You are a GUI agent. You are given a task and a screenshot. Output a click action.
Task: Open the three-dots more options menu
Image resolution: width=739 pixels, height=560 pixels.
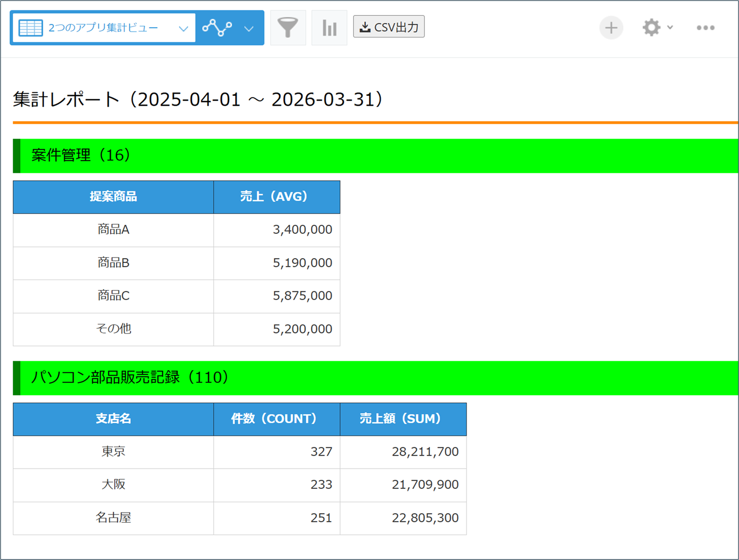pyautogui.click(x=705, y=28)
